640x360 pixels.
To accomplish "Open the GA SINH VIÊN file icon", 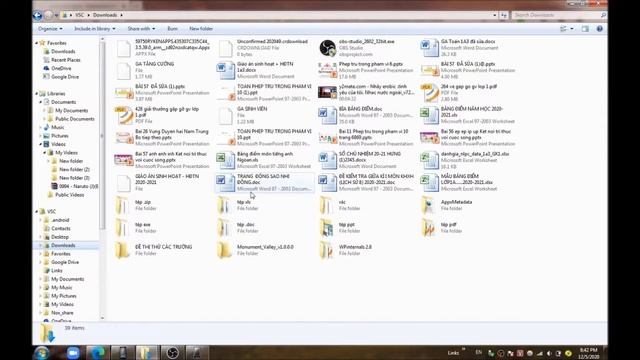I will pos(225,116).
